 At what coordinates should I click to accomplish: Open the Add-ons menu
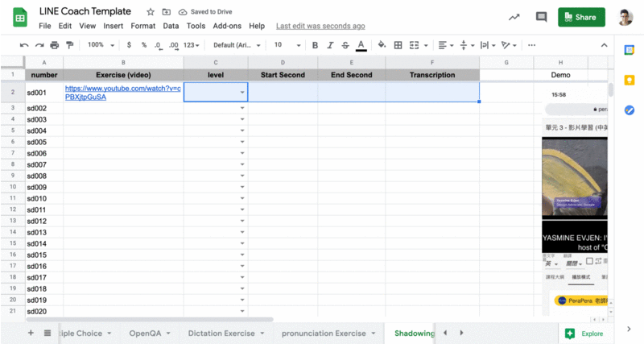[227, 26]
